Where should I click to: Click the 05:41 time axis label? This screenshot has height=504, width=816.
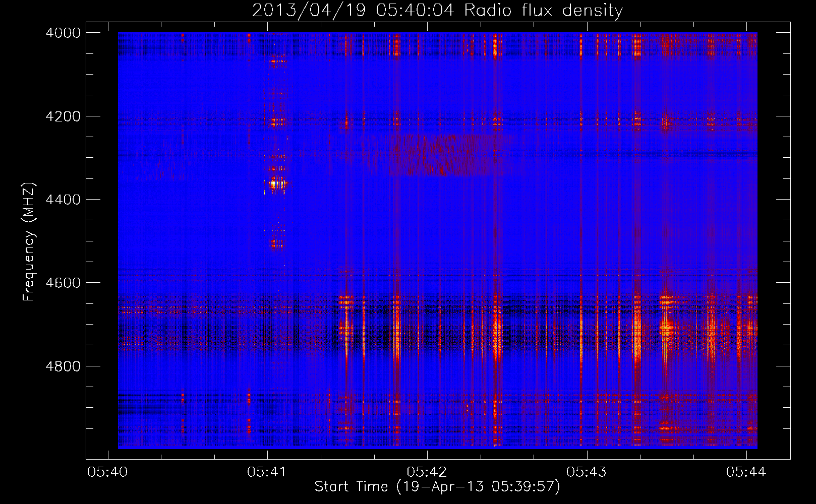point(267,472)
